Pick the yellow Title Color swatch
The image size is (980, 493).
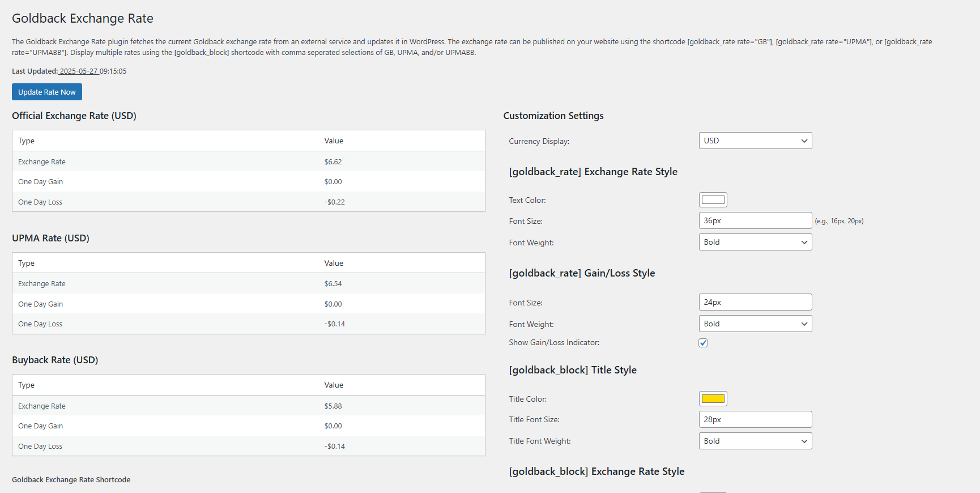(x=713, y=399)
